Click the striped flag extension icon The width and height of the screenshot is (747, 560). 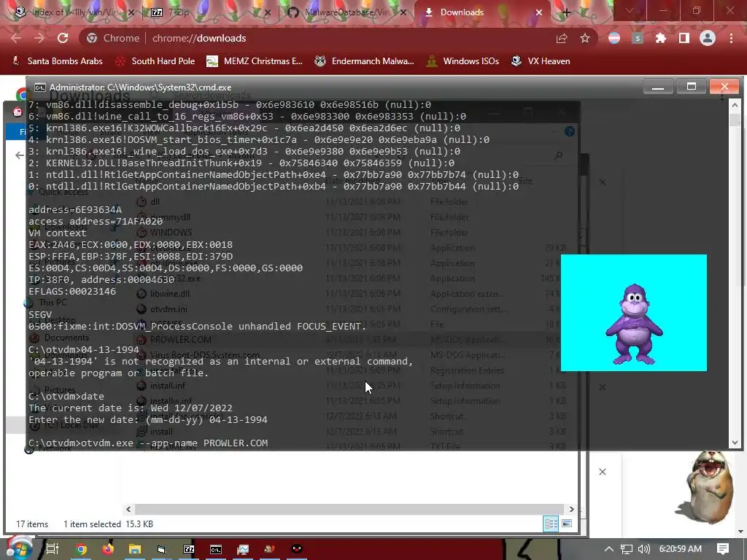click(614, 38)
